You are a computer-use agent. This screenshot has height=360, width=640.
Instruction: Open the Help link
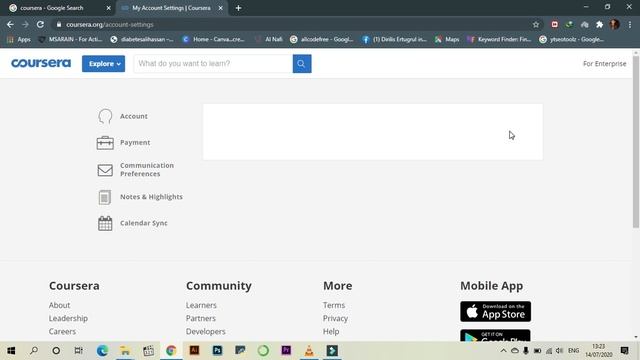[331, 331]
